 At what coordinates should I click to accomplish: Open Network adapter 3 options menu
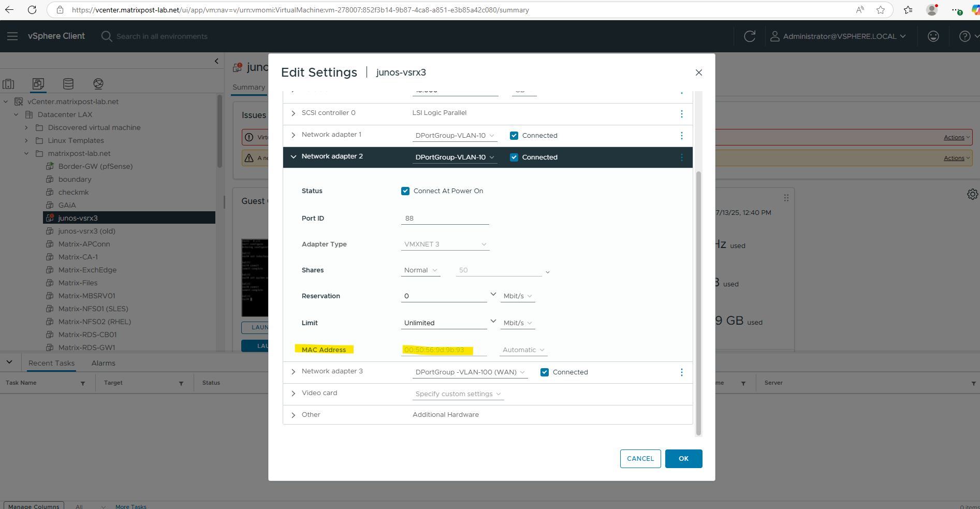pyautogui.click(x=681, y=372)
